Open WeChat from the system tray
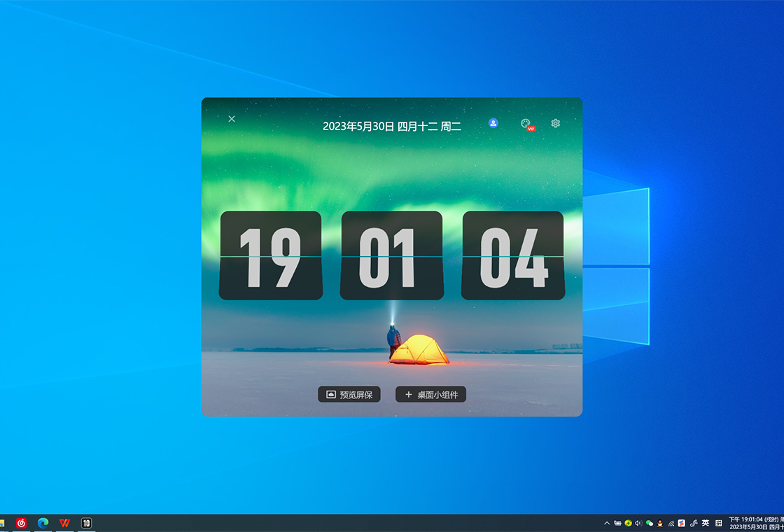This screenshot has height=532, width=784. [650, 523]
